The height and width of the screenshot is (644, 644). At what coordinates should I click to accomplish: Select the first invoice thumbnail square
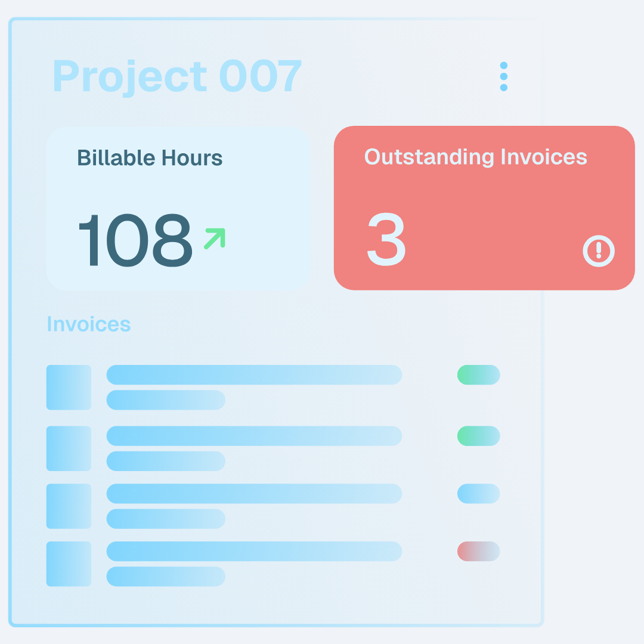pos(69,387)
